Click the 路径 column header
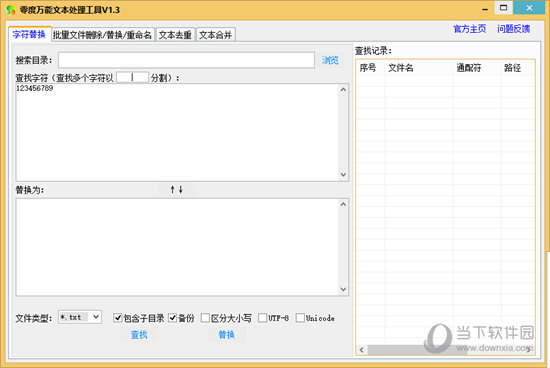Screen dimensions: 550x368 pos(518,68)
